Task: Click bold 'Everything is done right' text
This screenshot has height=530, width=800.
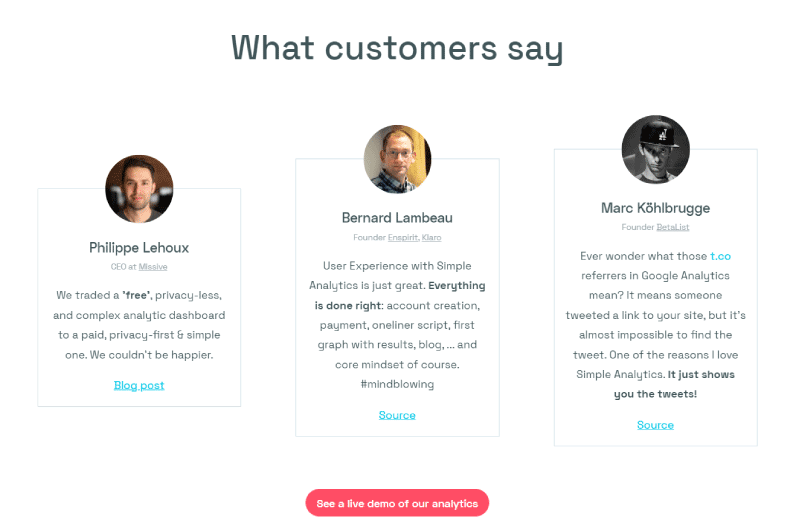Action: (399, 295)
